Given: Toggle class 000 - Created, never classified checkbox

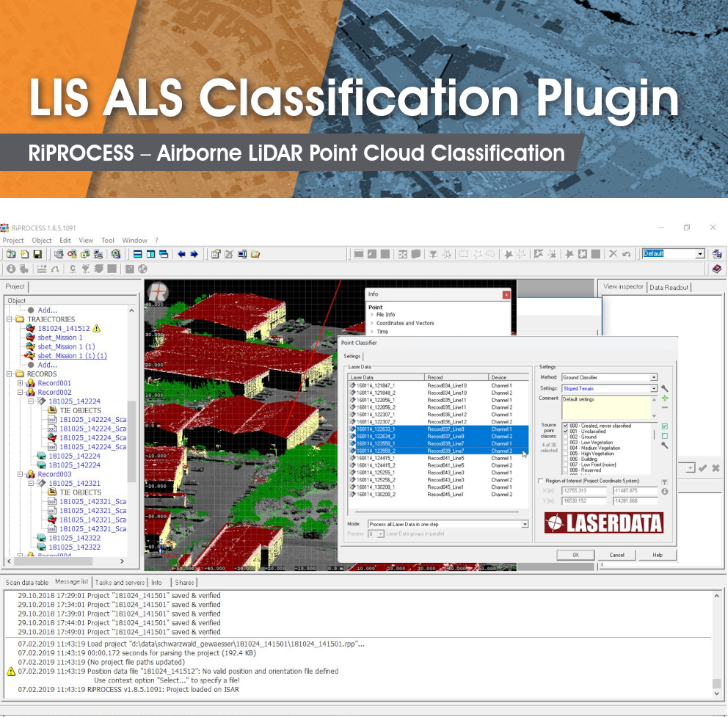Looking at the screenshot, I should 566,426.
